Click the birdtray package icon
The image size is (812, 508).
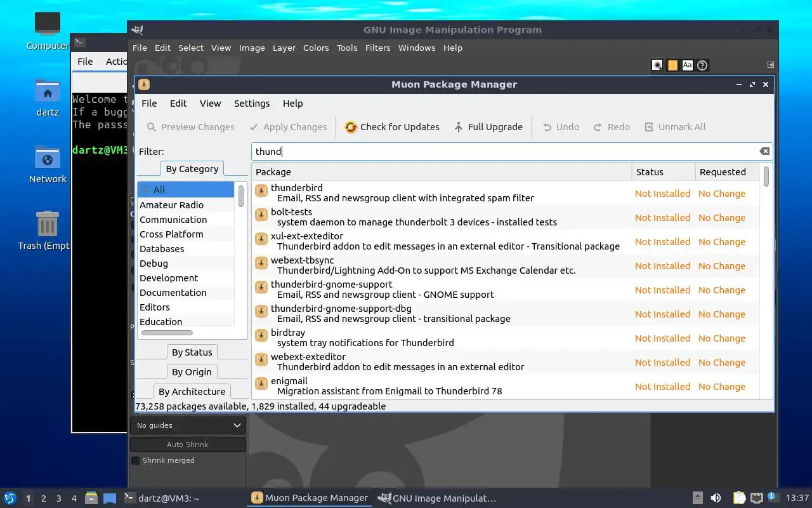pyautogui.click(x=261, y=336)
